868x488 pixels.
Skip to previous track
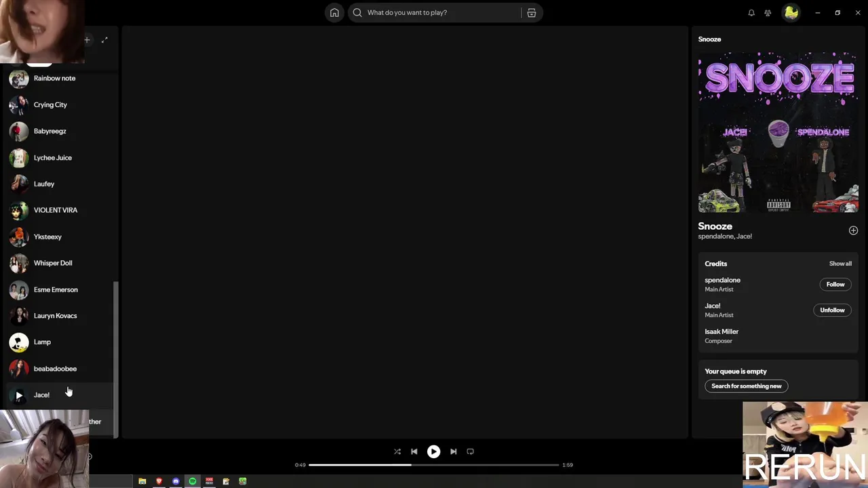click(x=414, y=451)
